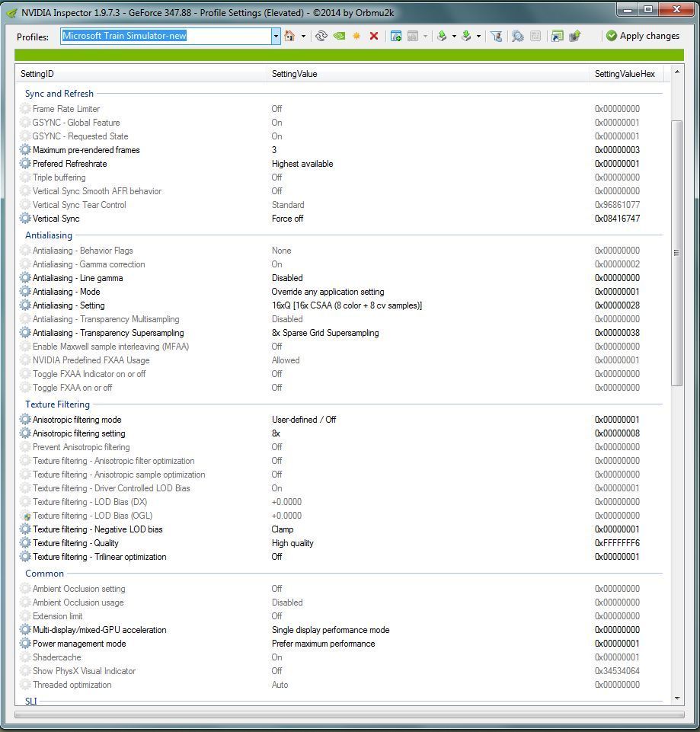
Task: Click gear icon for Texture filtering - Quality
Action: click(25, 543)
